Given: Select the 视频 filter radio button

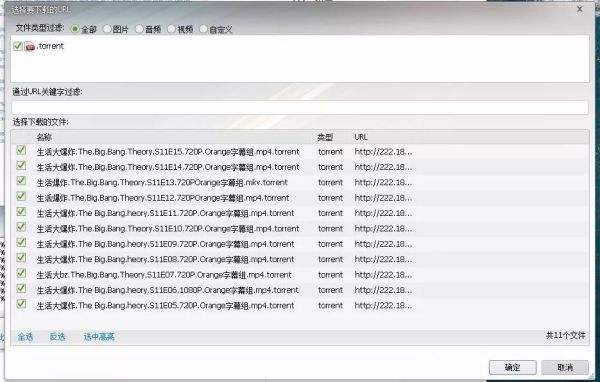Looking at the screenshot, I should (171, 29).
